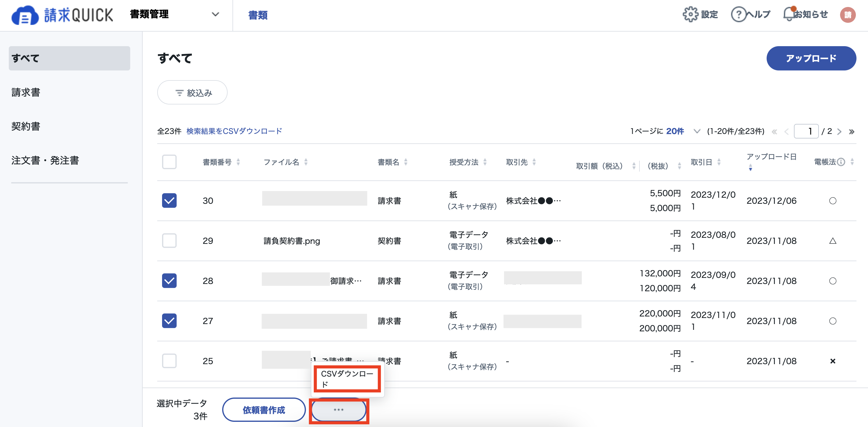This screenshot has height=427, width=868.
Task: Click 検索結果をCSVダウンロード link
Action: click(x=234, y=131)
